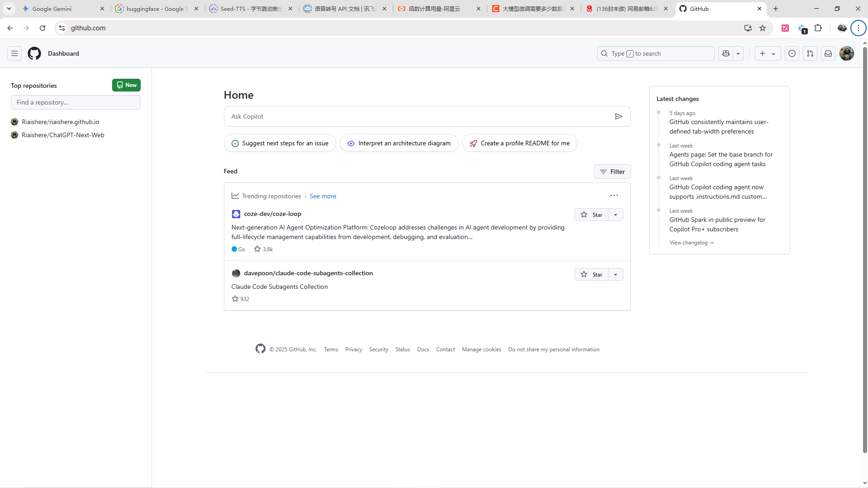868x488 pixels.
Task: Switch to the 网易邮箱 browser tab
Action: (627, 9)
